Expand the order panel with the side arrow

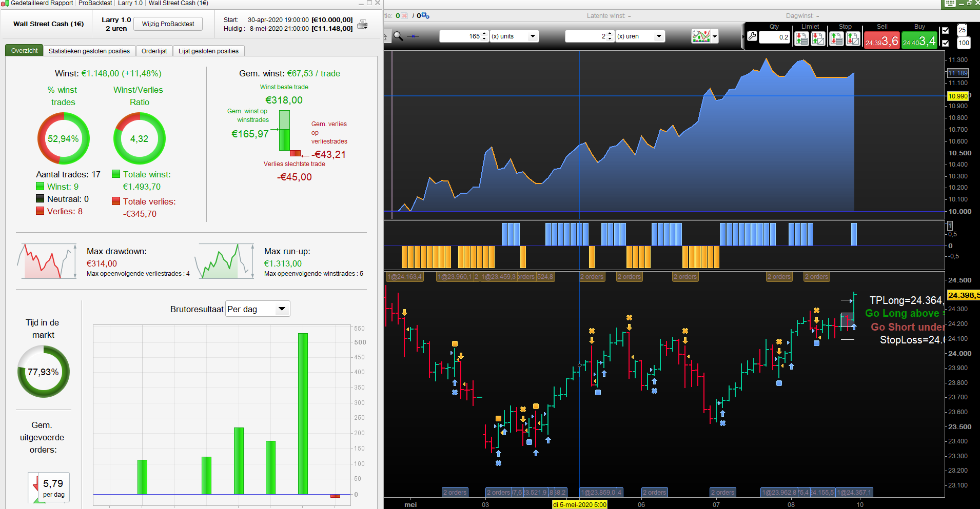(743, 36)
